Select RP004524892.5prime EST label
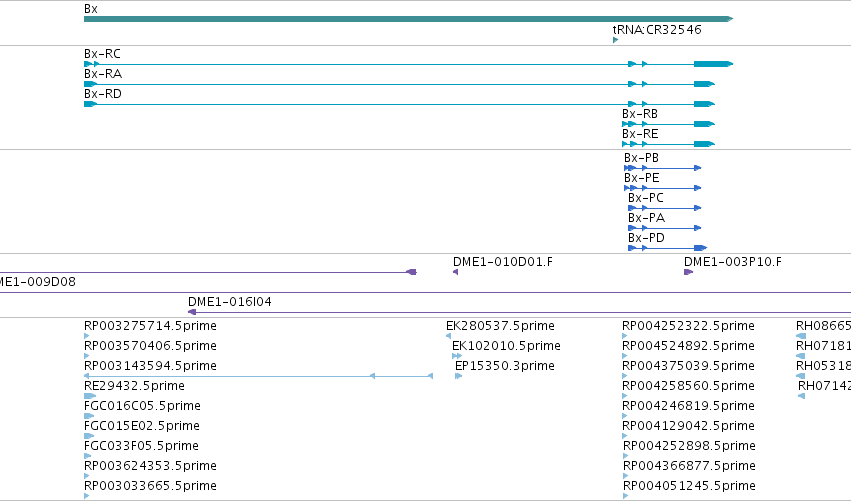The width and height of the screenshot is (851, 501). click(688, 346)
